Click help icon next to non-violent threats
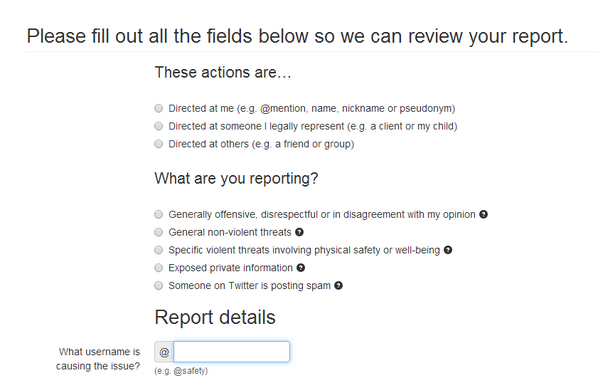 pos(299,232)
